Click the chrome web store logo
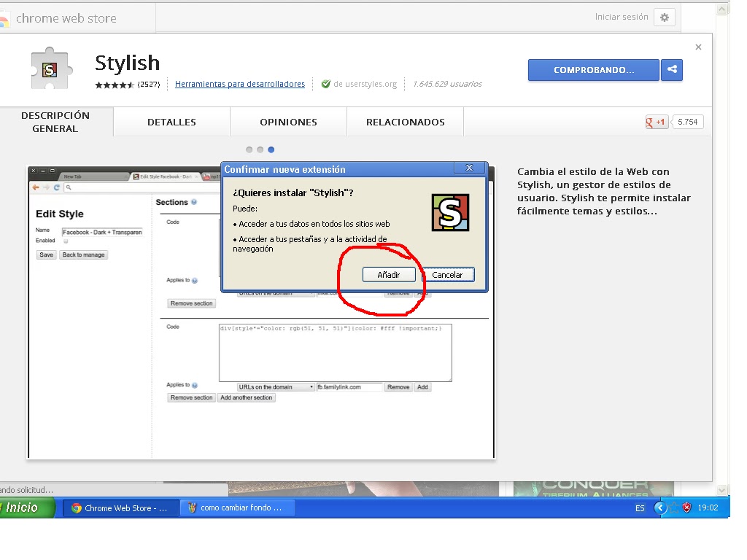The height and width of the screenshot is (560, 747). pyautogui.click(x=58, y=18)
